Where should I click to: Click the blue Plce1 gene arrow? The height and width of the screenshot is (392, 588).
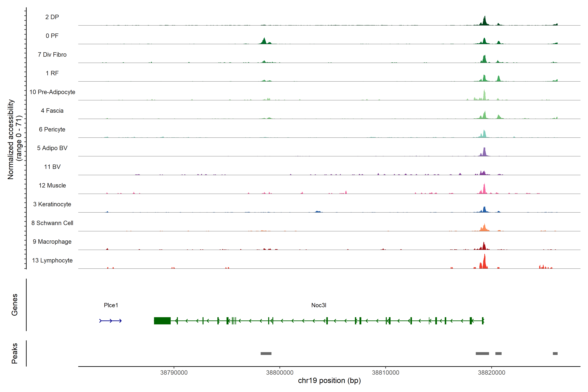point(111,321)
